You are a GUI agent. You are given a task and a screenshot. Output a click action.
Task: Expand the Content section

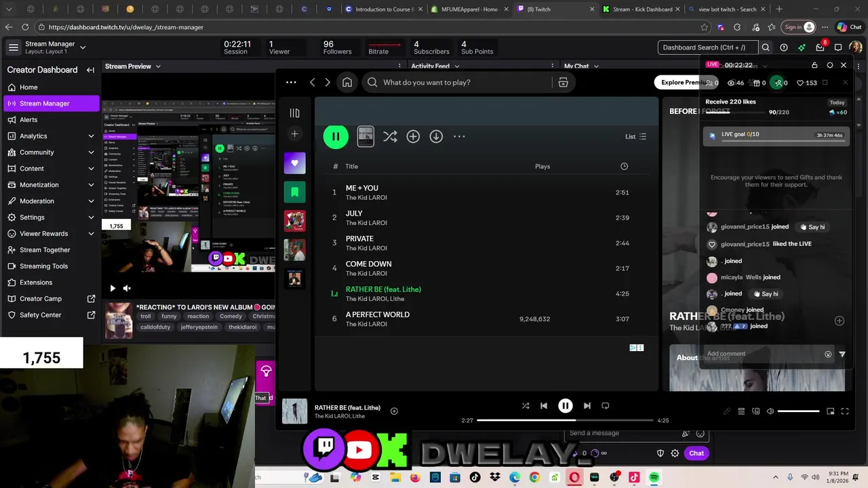coord(52,169)
